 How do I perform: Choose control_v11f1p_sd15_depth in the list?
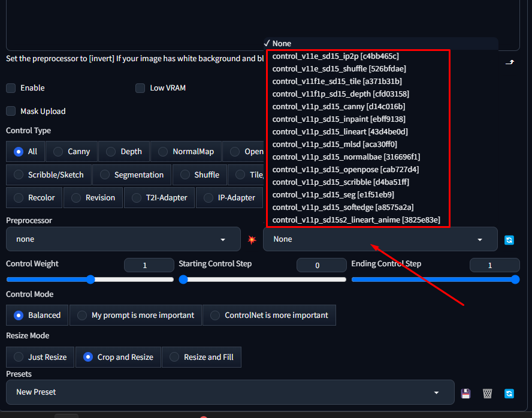click(x=340, y=94)
